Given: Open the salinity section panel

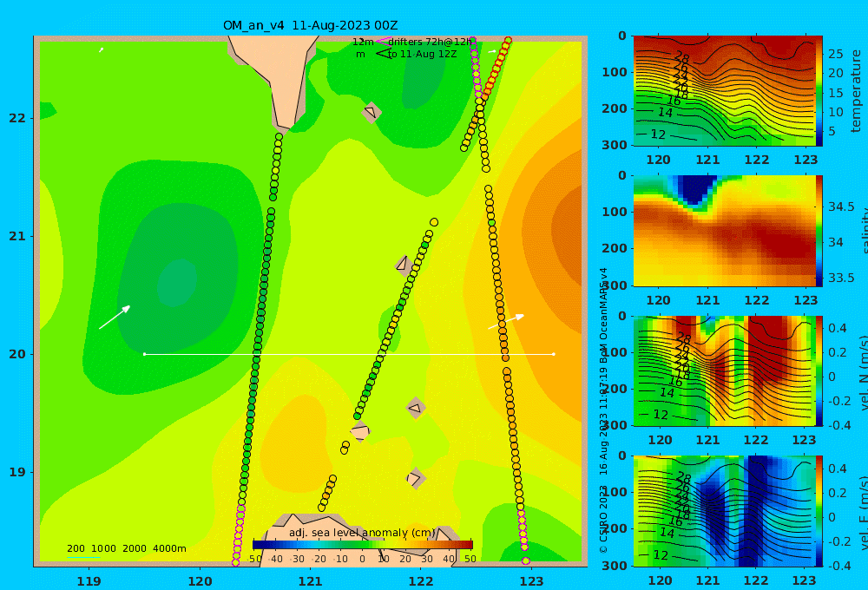Looking at the screenshot, I should [x=724, y=231].
